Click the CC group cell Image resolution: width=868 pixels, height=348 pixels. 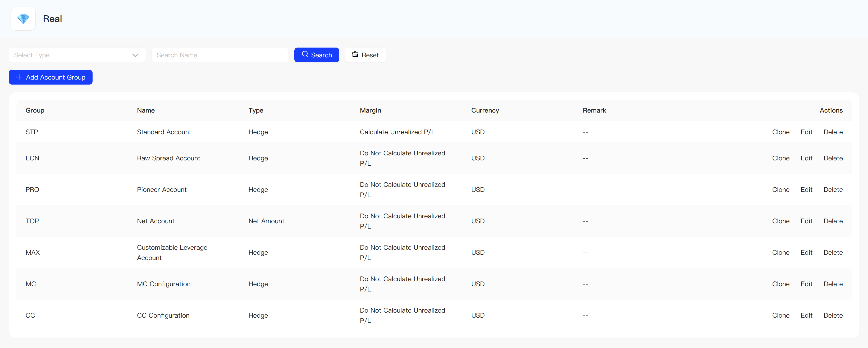click(30, 315)
